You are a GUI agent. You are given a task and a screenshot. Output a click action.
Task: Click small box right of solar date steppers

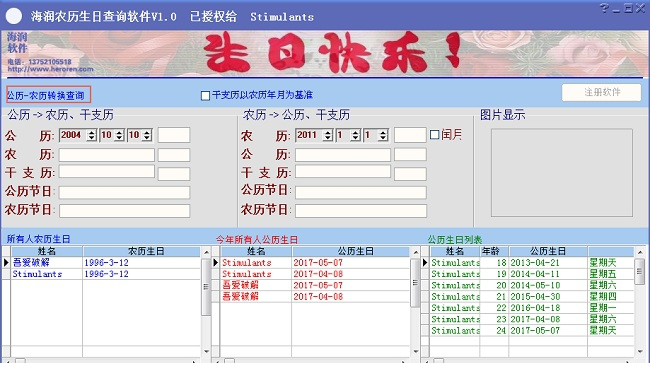[x=174, y=135]
